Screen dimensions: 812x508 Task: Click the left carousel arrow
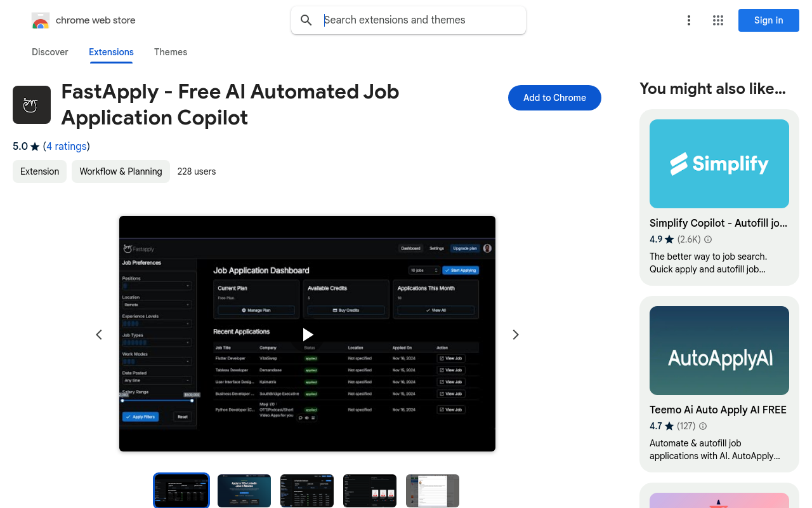point(99,334)
